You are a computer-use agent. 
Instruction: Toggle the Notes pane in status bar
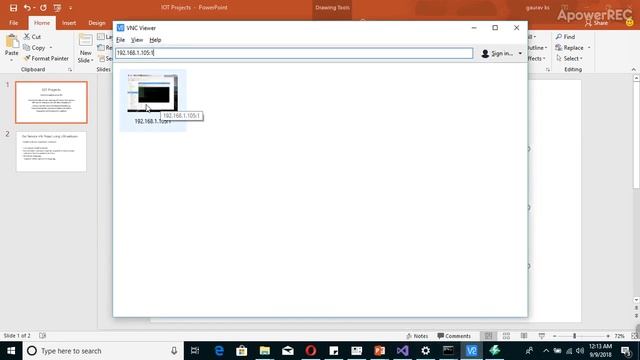pos(417,336)
